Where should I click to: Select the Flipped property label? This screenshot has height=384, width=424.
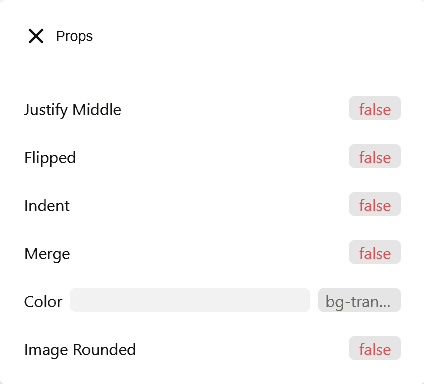coord(50,158)
